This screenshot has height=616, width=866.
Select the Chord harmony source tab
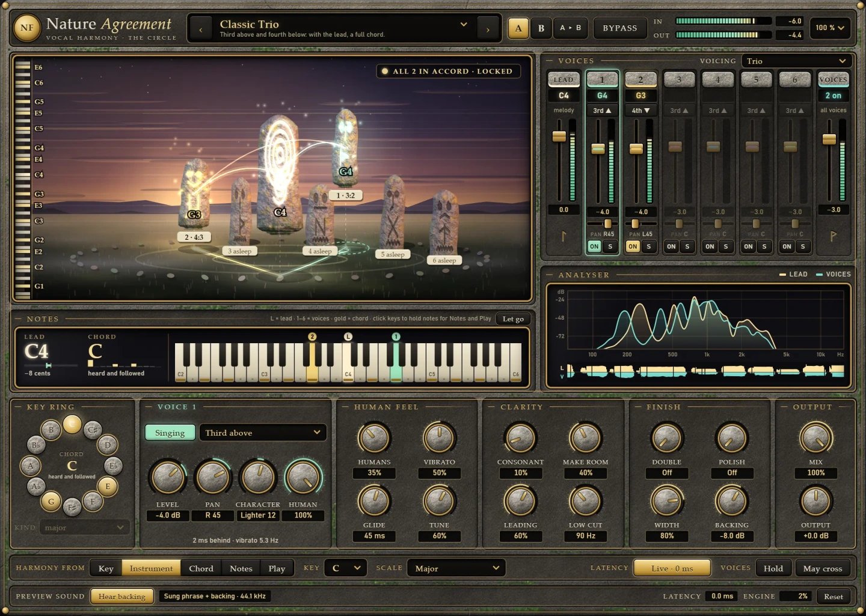tap(201, 568)
